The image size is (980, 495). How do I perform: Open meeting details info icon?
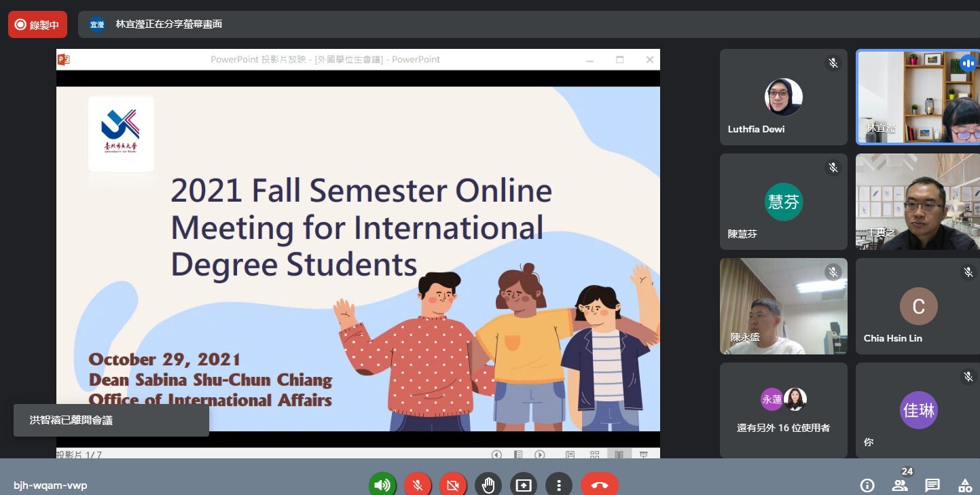click(867, 485)
